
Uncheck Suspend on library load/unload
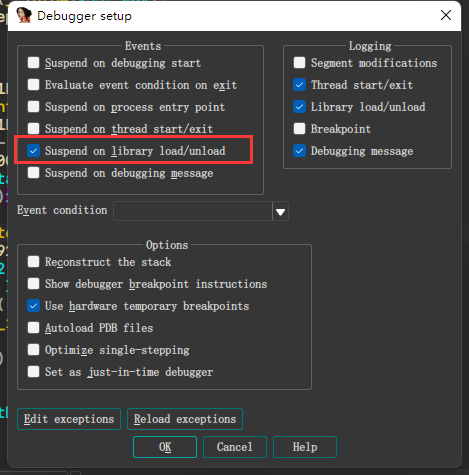pyautogui.click(x=33, y=151)
